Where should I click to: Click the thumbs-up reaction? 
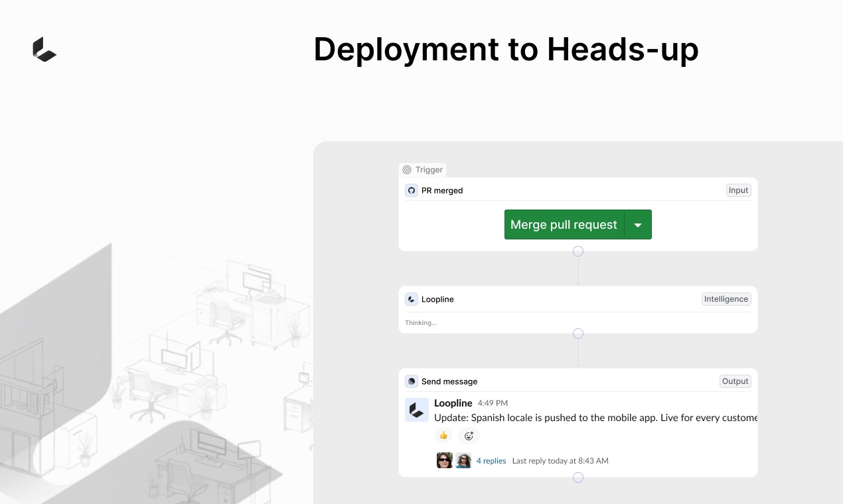pyautogui.click(x=443, y=436)
